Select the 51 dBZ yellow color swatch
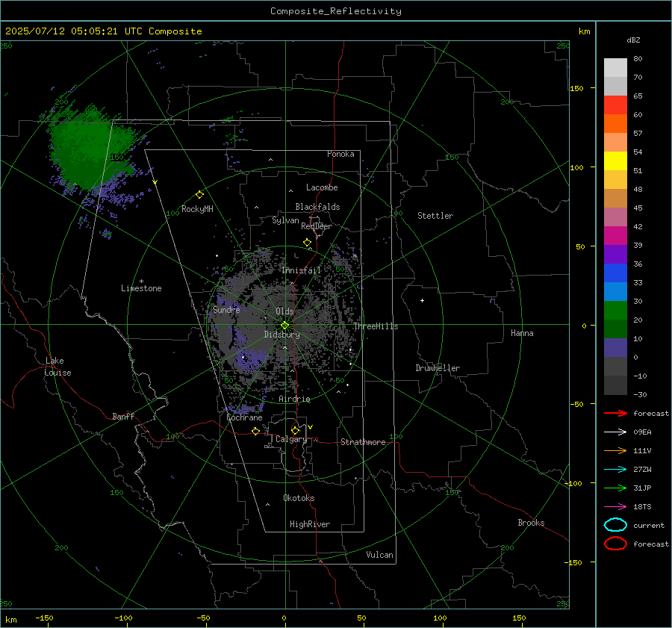This screenshot has height=628, width=672. (x=615, y=161)
